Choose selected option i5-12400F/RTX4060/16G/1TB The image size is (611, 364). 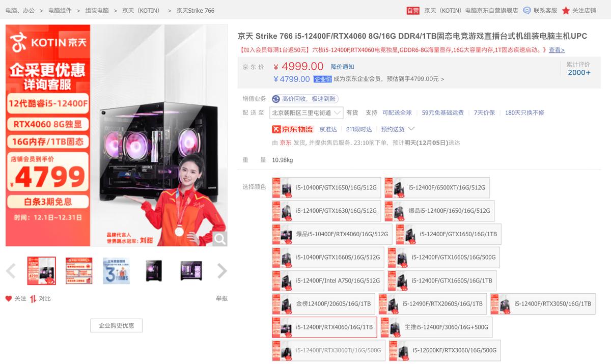coord(324,327)
